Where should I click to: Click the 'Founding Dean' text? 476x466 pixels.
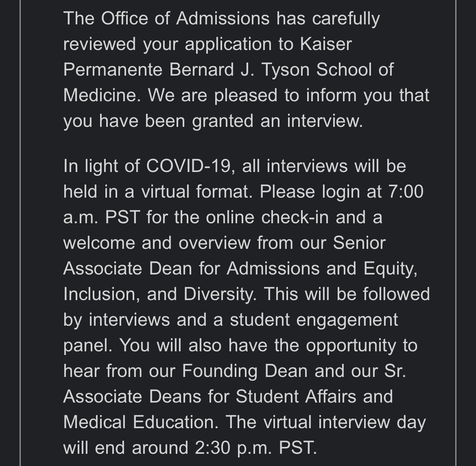244,372
